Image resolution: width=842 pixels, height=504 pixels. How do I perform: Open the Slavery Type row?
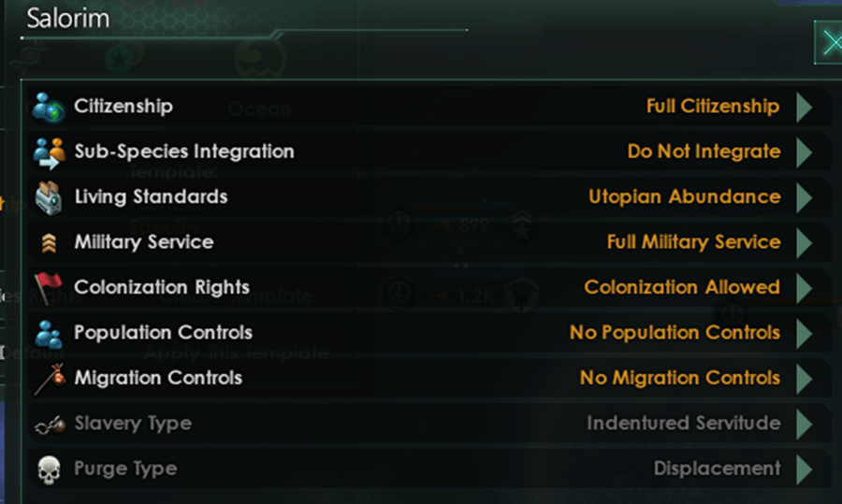click(x=133, y=424)
